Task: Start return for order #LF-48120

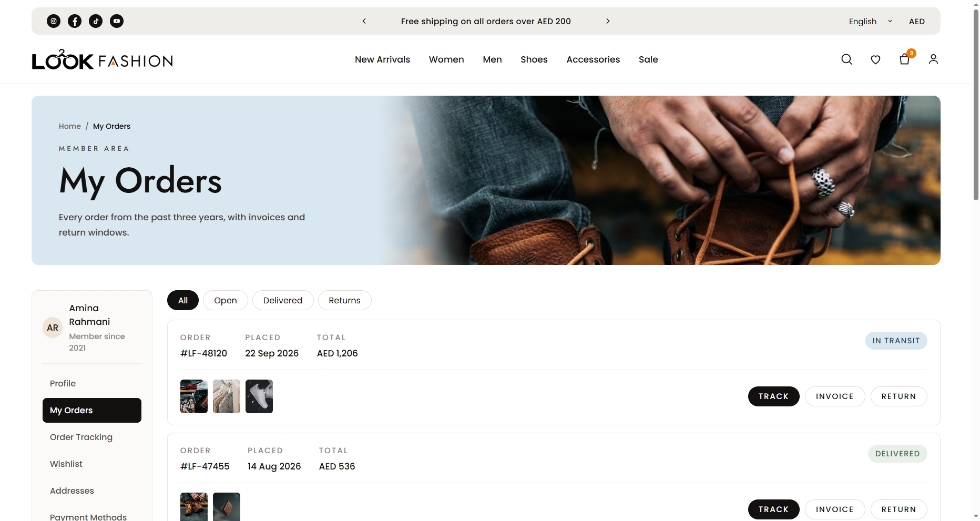Action: coord(899,396)
